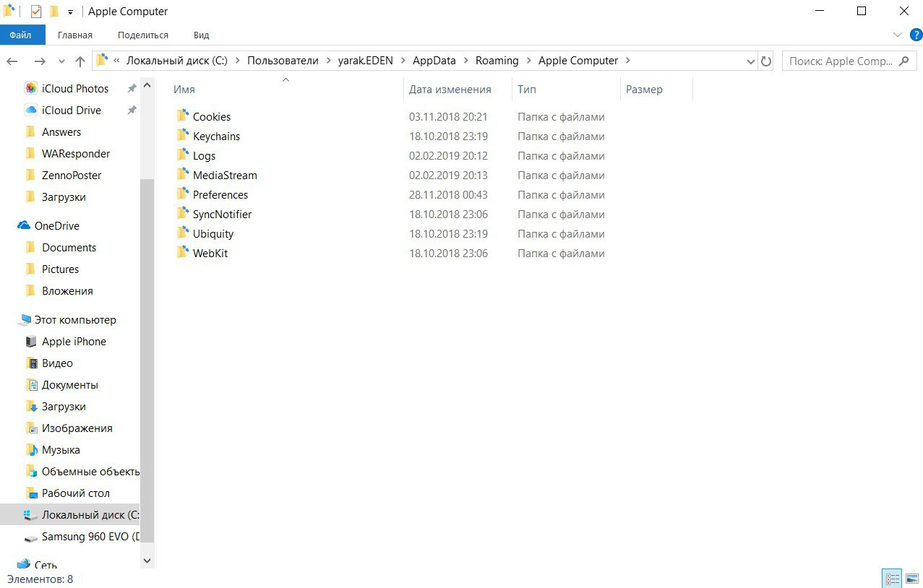This screenshot has width=923, height=588.
Task: Click the Samsung 960 EVO drive icon
Action: [x=30, y=537]
